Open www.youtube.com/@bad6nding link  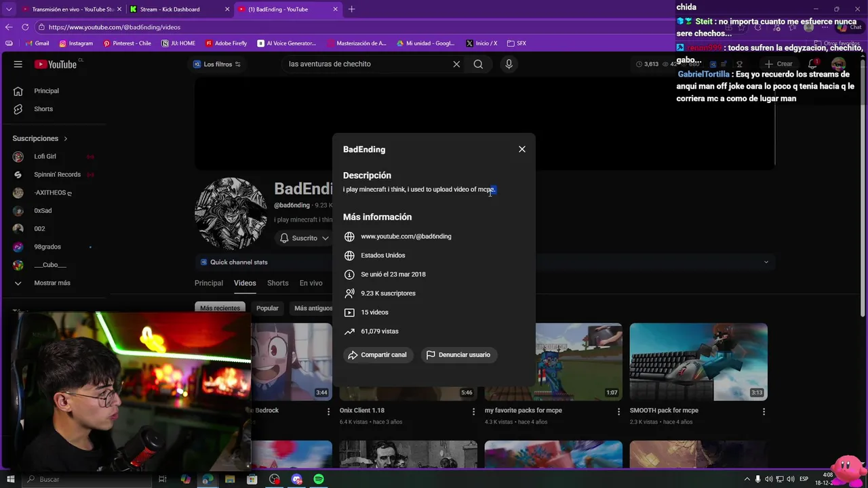coord(406,237)
